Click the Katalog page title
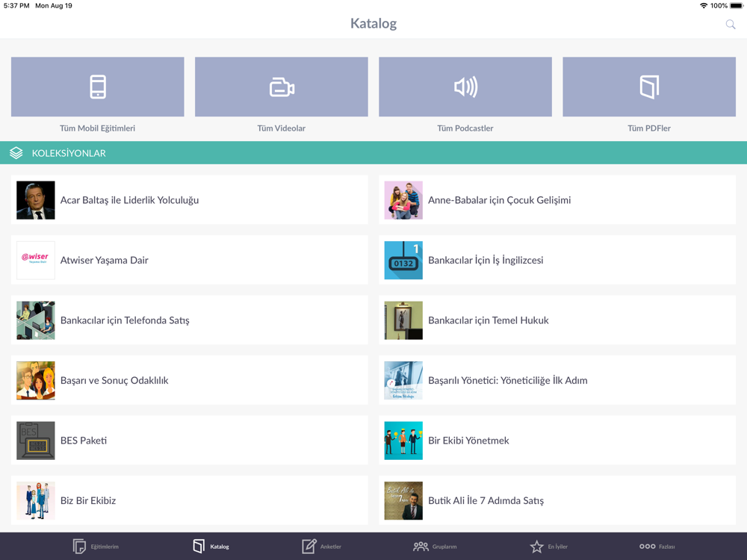 (373, 23)
